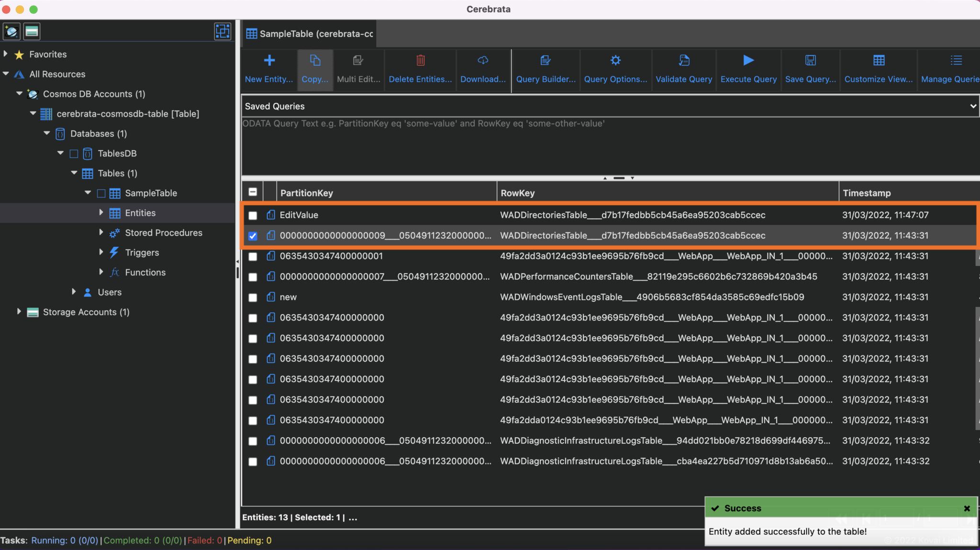Expand the Entities node
980x550 pixels.
101,212
